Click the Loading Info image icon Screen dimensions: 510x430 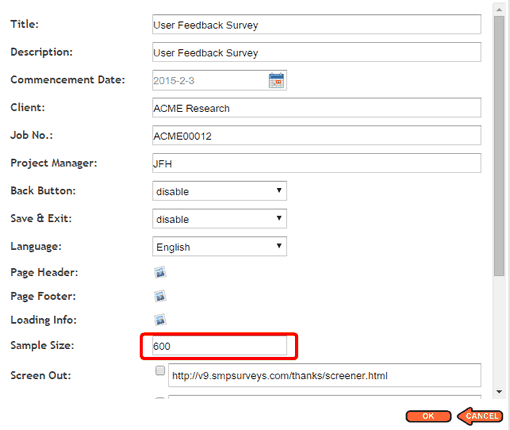pyautogui.click(x=160, y=320)
